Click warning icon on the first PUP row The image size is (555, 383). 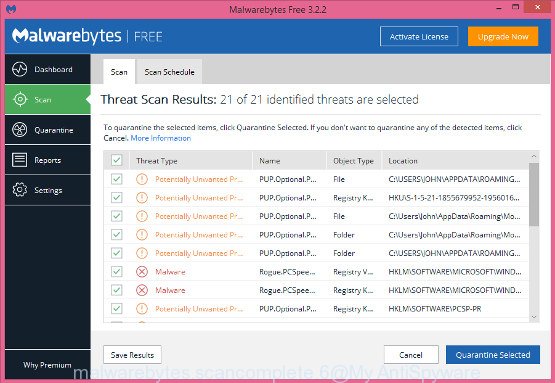point(142,179)
